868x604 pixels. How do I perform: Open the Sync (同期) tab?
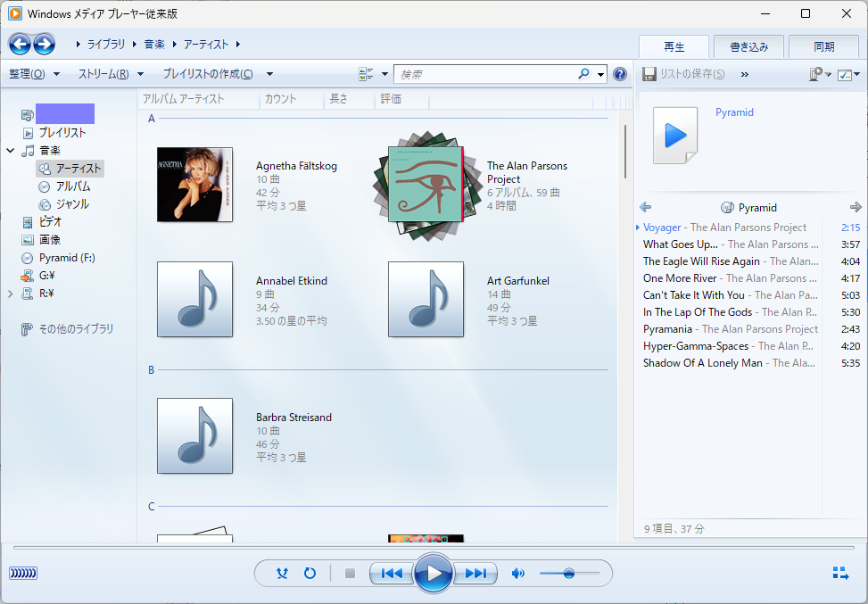tap(824, 47)
